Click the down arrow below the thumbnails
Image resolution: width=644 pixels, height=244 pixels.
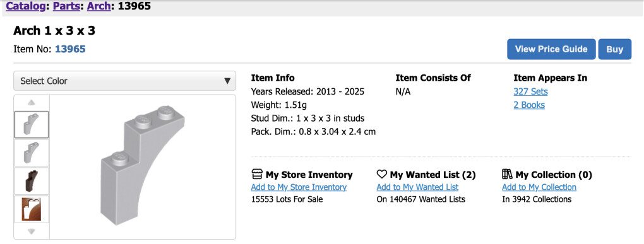click(x=32, y=231)
